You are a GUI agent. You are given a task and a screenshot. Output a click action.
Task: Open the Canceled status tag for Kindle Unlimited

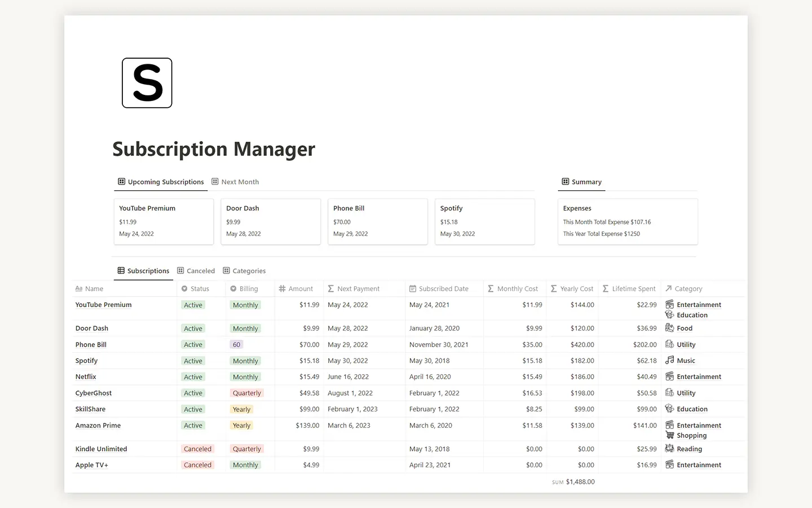(x=197, y=449)
